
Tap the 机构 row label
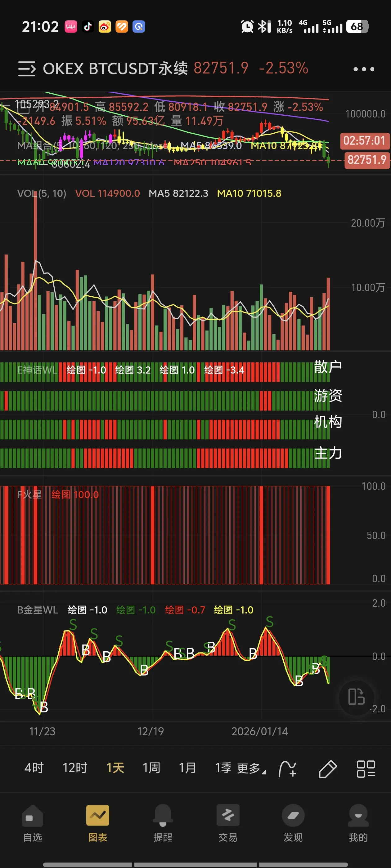point(328,422)
